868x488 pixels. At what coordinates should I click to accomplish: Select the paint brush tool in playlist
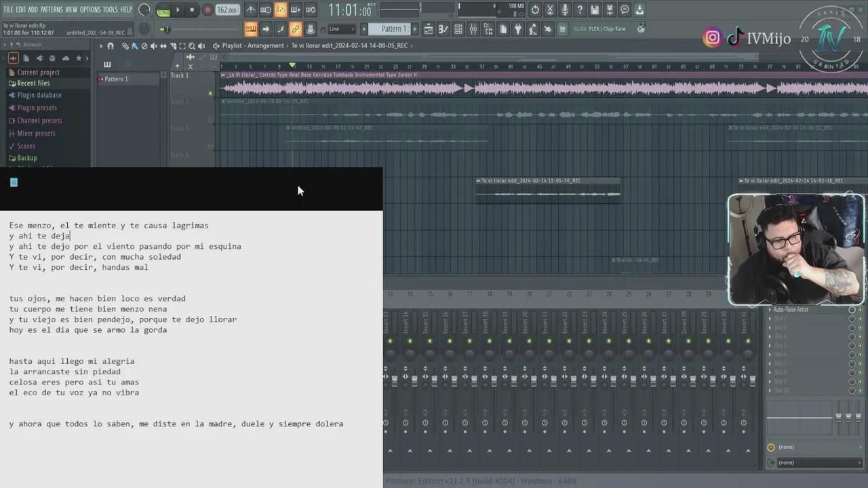pos(134,46)
